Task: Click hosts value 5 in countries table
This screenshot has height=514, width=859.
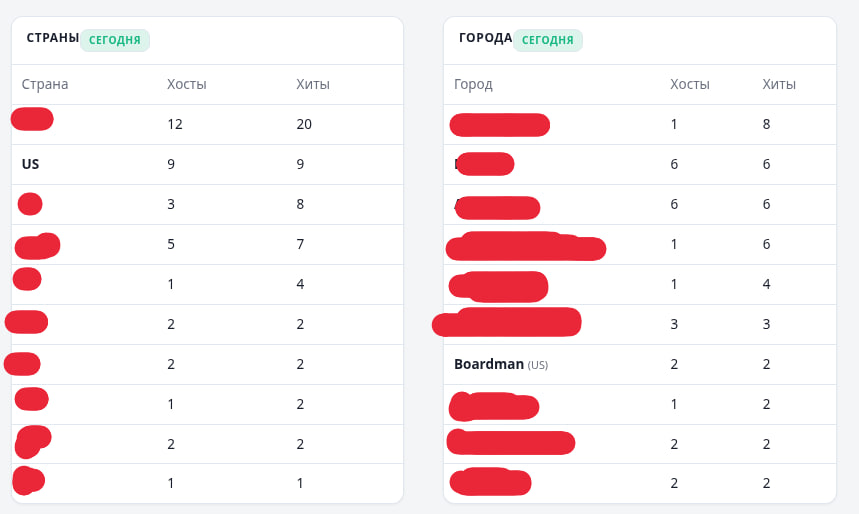Action: click(171, 244)
